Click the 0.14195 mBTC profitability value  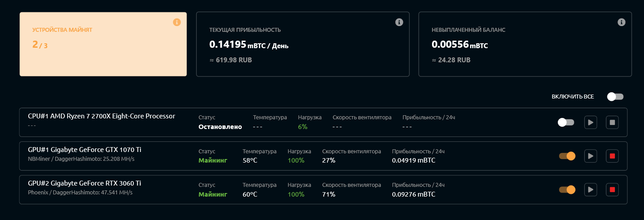point(249,45)
